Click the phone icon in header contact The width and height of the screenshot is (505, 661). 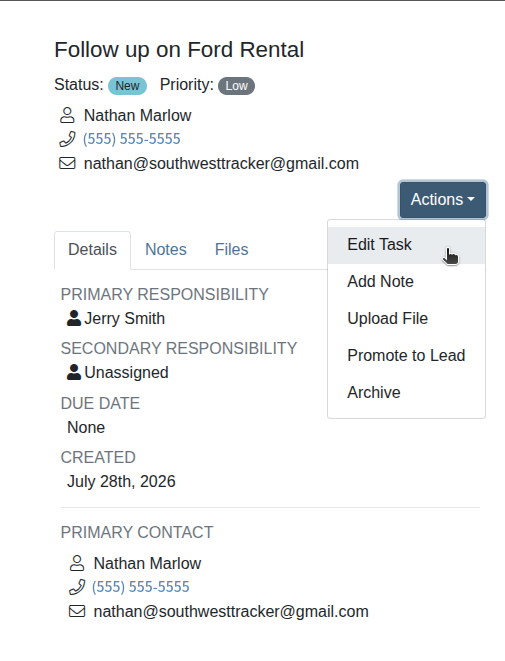[67, 139]
